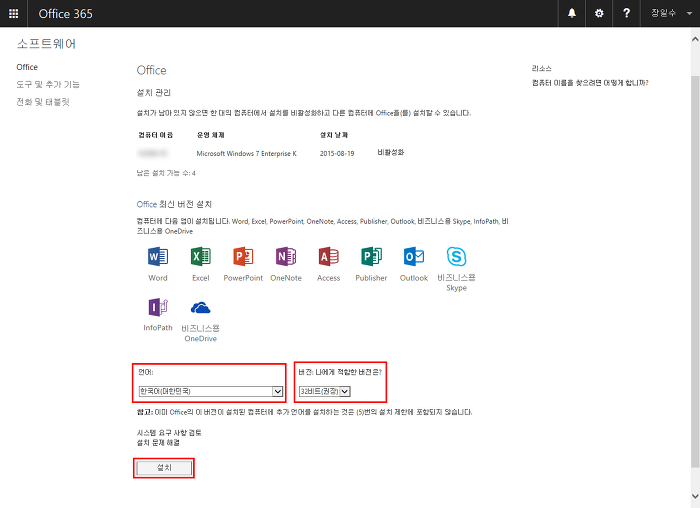Click the Access application icon
The image size is (700, 508).
[x=329, y=256]
